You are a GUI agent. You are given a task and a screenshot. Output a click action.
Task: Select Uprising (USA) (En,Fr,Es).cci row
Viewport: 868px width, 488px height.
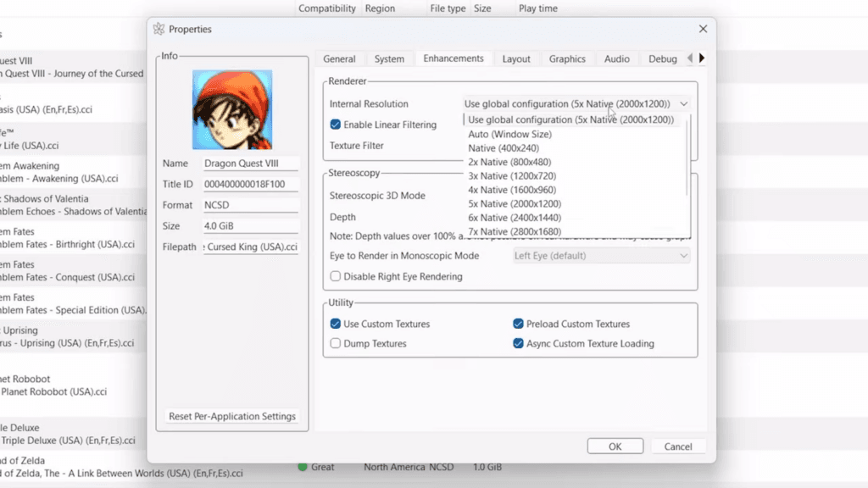[67, 343]
